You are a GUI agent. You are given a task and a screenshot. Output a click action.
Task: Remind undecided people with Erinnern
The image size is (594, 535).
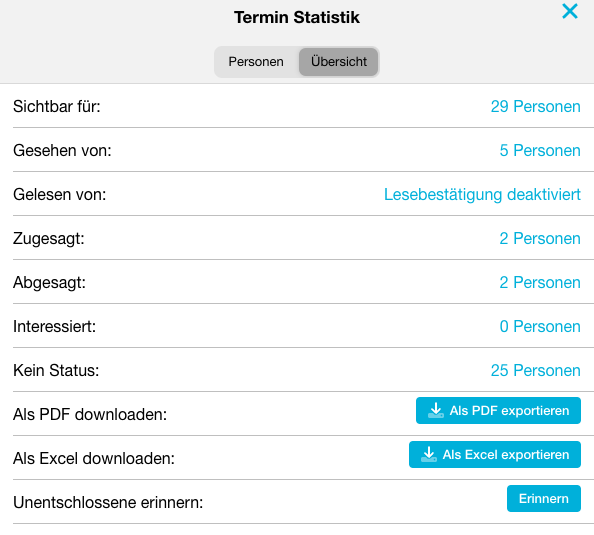544,499
